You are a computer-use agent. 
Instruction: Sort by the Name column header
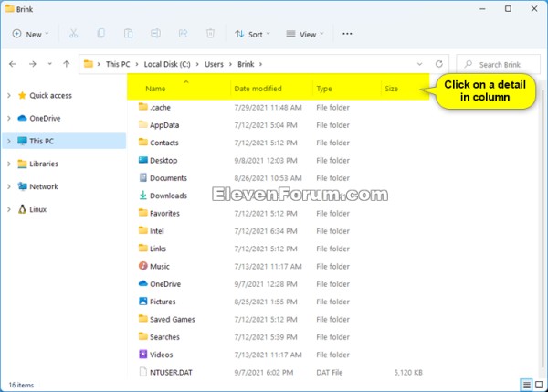tap(155, 89)
